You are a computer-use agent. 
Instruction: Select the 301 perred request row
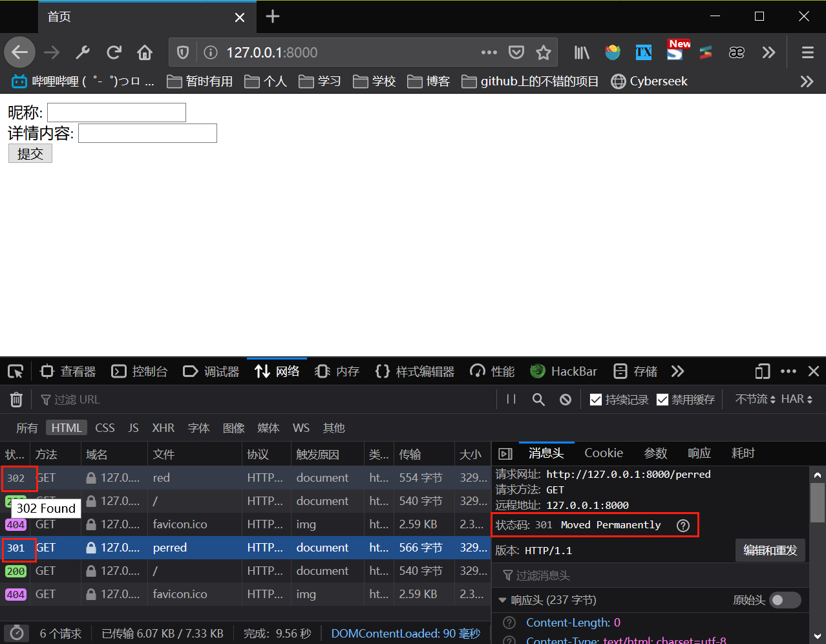(x=246, y=548)
